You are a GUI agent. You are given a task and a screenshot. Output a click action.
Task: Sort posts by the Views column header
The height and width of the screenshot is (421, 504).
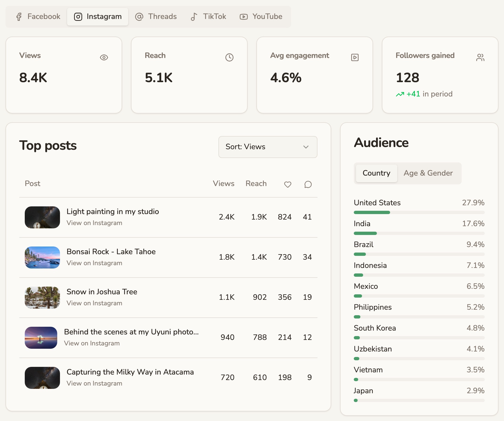(x=223, y=184)
